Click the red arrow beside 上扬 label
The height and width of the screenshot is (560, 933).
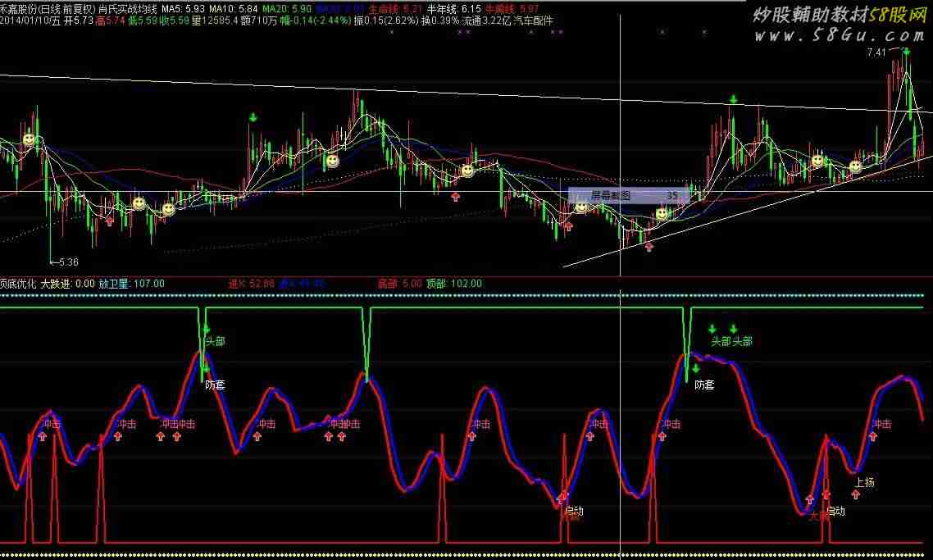856,494
